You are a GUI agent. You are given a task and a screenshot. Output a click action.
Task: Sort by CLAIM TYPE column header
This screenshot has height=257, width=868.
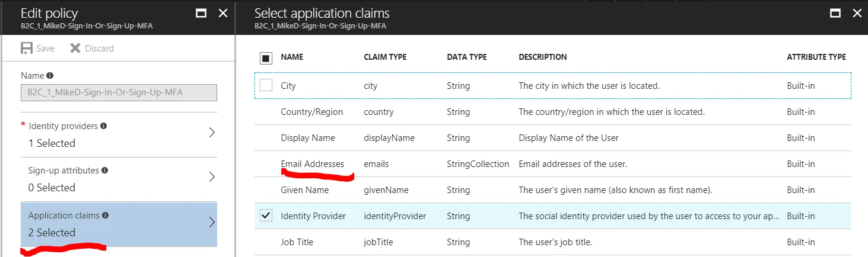(x=385, y=57)
